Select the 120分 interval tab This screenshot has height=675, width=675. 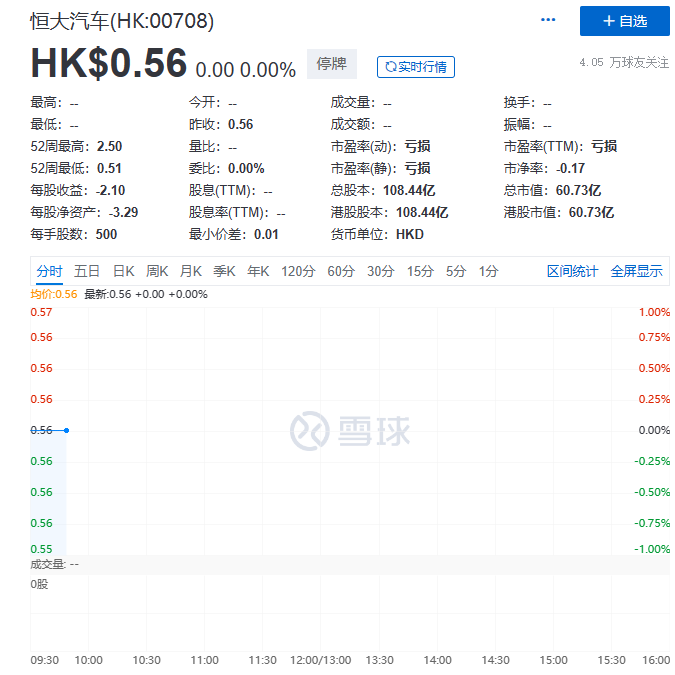tap(298, 271)
